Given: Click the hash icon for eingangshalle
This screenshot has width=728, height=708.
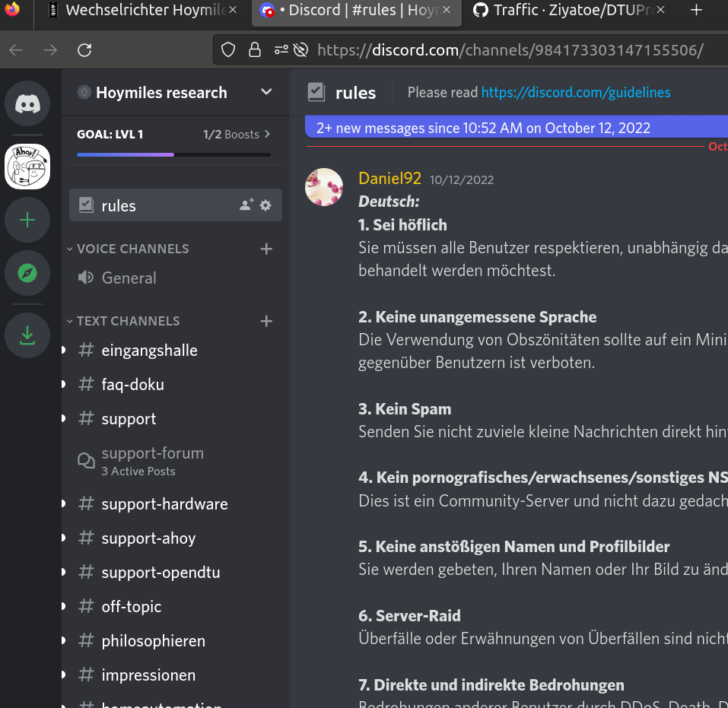Looking at the screenshot, I should pyautogui.click(x=86, y=350).
